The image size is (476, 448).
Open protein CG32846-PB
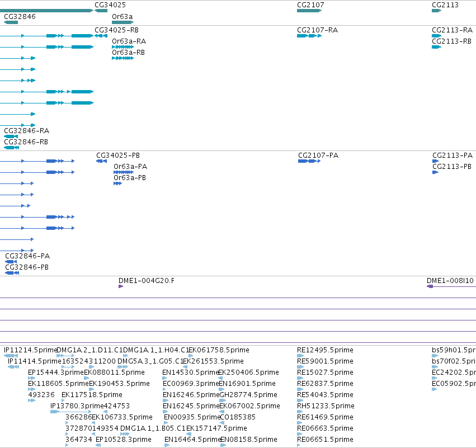click(x=27, y=267)
